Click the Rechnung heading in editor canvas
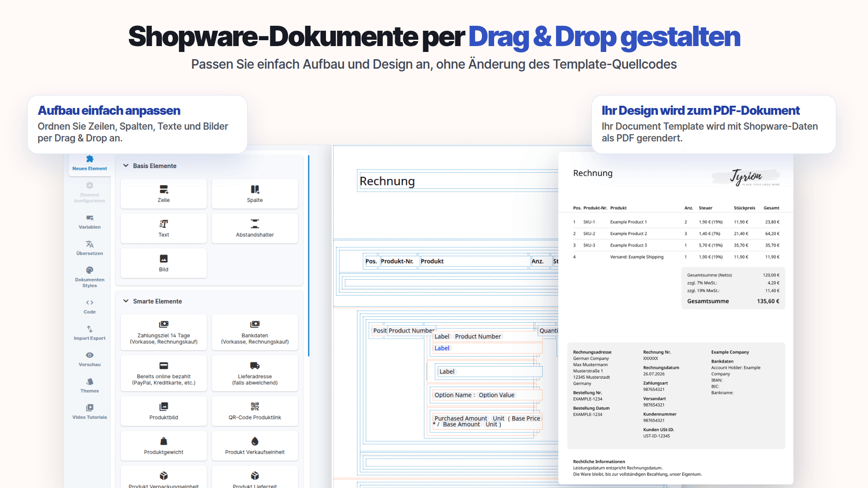Image resolution: width=868 pixels, height=488 pixels. click(x=387, y=181)
